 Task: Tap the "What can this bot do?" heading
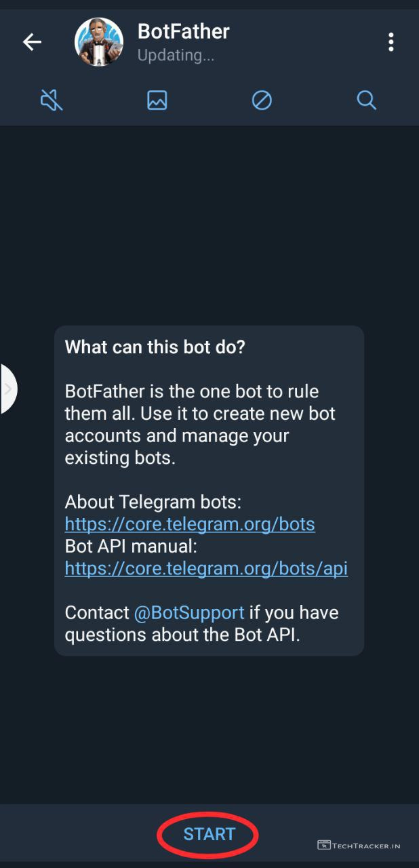click(x=155, y=347)
